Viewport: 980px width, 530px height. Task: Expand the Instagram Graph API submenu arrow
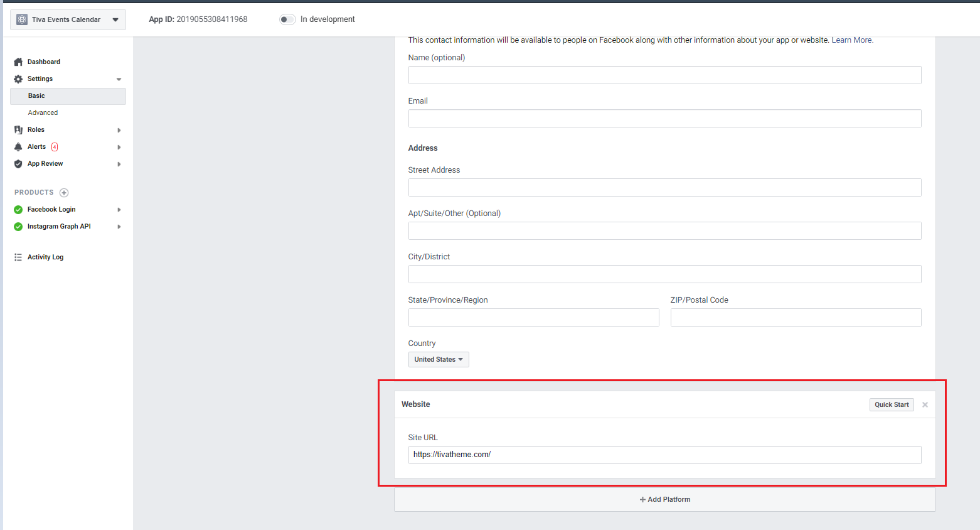119,227
